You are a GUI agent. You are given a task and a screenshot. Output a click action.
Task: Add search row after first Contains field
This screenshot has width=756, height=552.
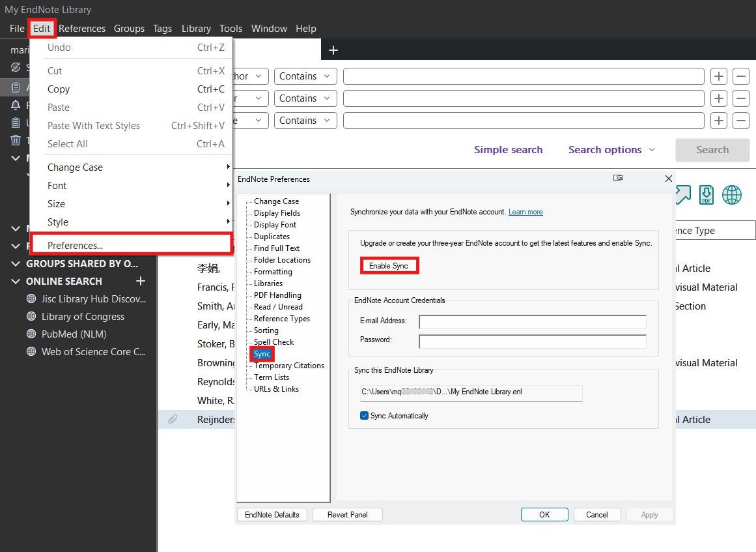point(718,76)
